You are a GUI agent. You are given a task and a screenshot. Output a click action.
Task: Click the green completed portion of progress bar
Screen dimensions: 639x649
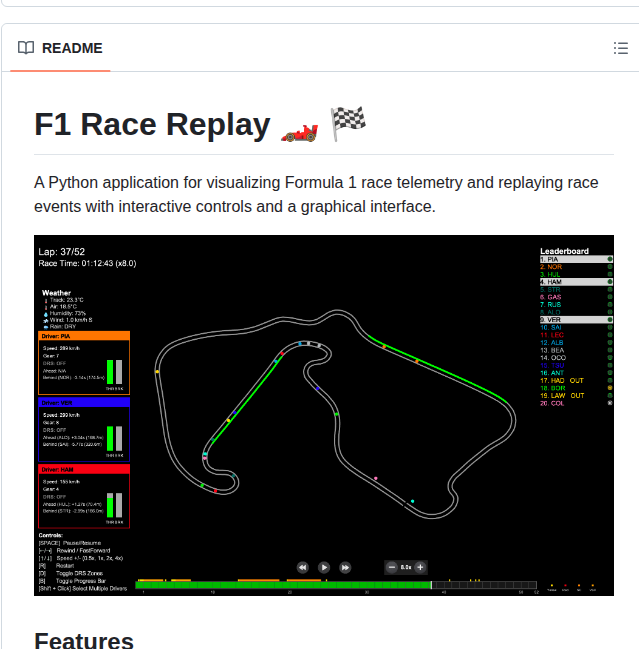(283, 585)
